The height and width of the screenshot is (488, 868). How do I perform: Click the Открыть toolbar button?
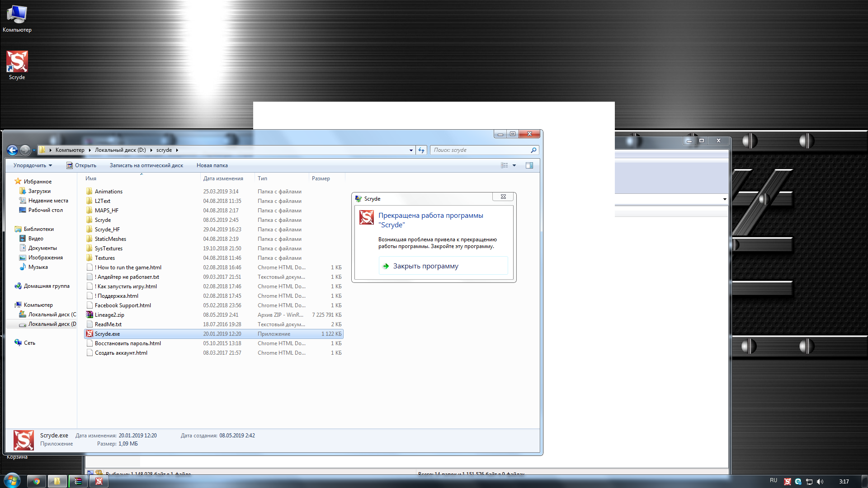(82, 165)
